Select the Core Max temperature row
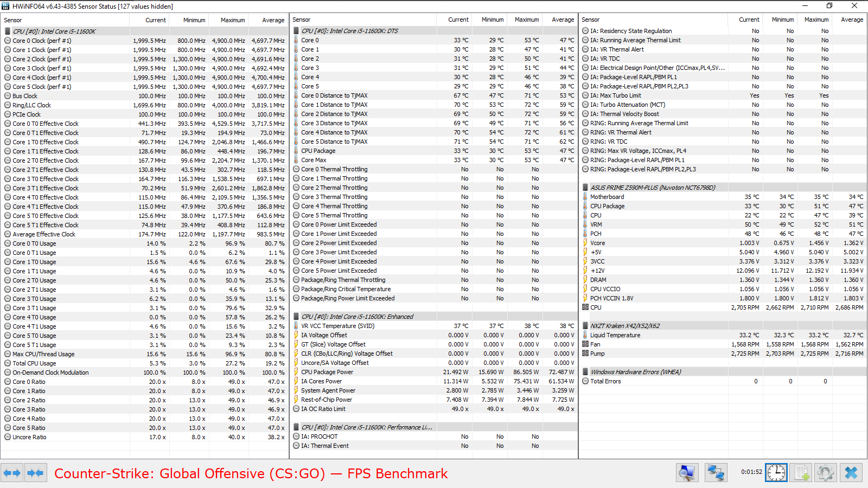This screenshot has width=868, height=488. [x=433, y=160]
